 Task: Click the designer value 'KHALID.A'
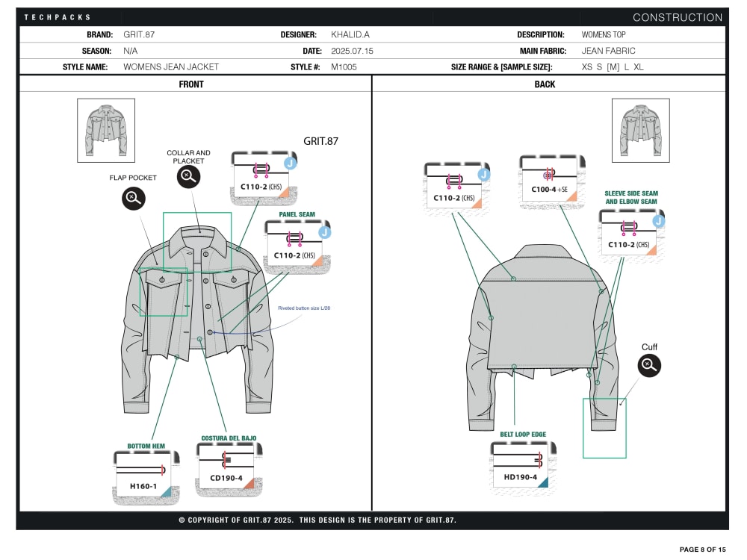[350, 35]
